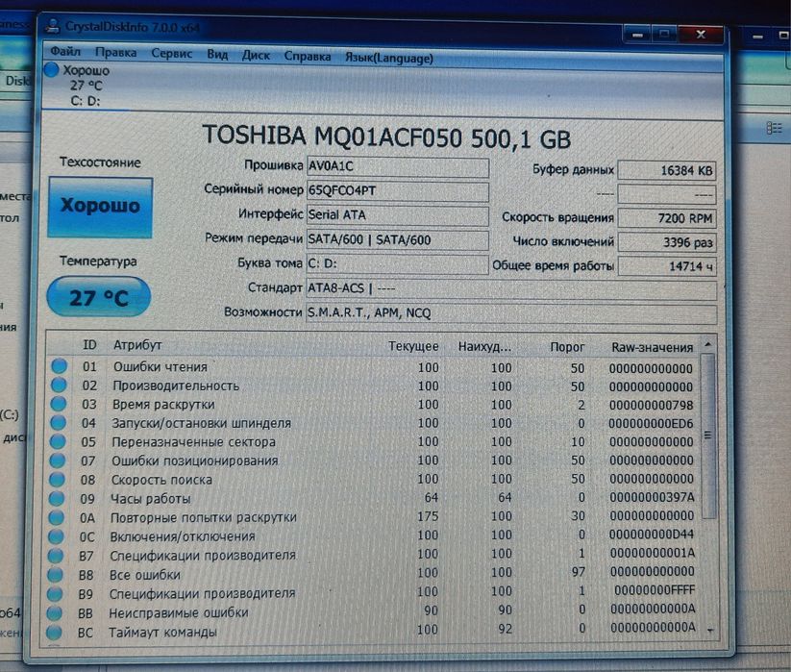Viewport: 791px width, 672px height.
Task: Click the view options icon in background window
Action: [774, 128]
